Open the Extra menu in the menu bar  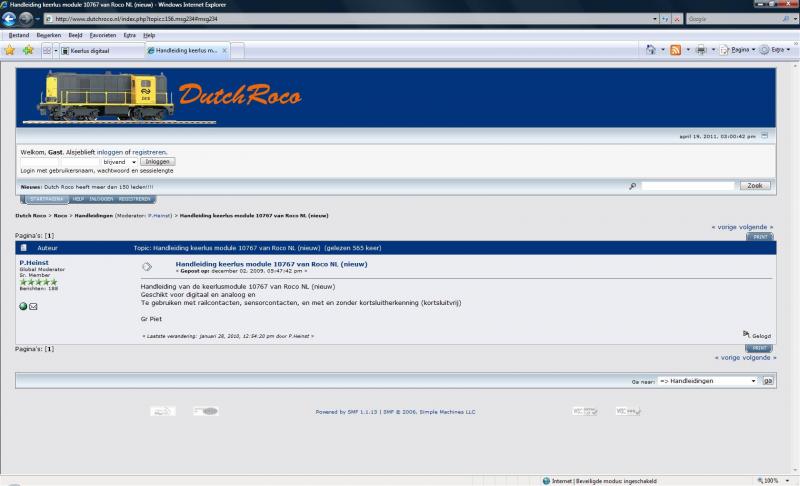[130, 35]
